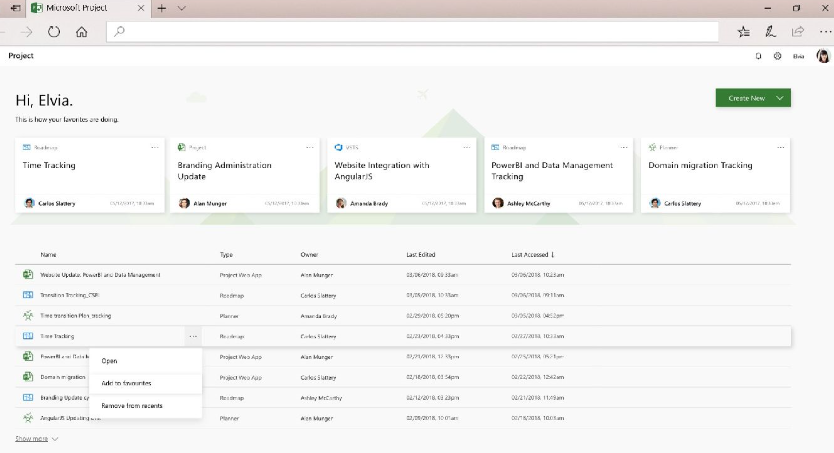Click ellipsis on Time Tracking list row
Image resolution: width=834 pixels, height=453 pixels.
(x=193, y=336)
